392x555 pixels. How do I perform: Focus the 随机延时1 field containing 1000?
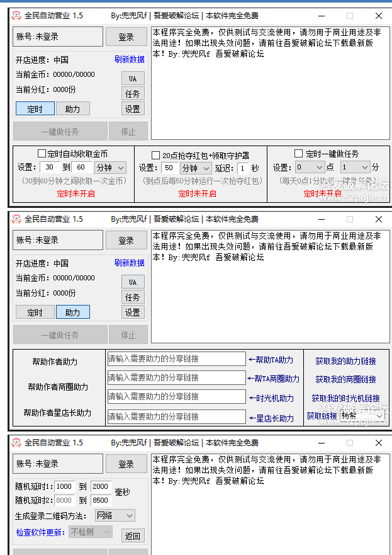(64, 486)
